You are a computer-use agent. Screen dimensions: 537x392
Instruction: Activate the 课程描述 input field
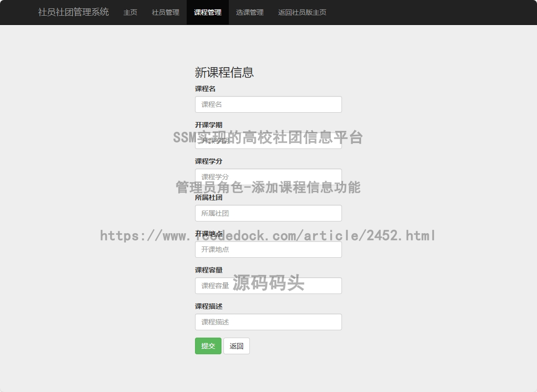[x=268, y=322]
